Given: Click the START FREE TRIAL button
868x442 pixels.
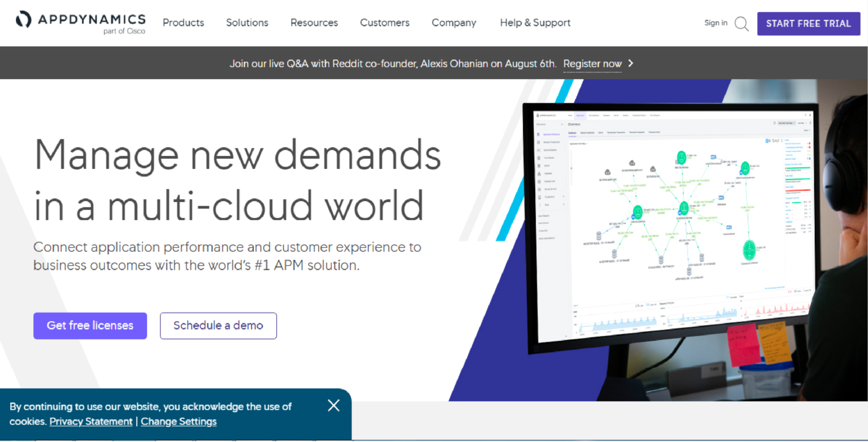Looking at the screenshot, I should (809, 24).
